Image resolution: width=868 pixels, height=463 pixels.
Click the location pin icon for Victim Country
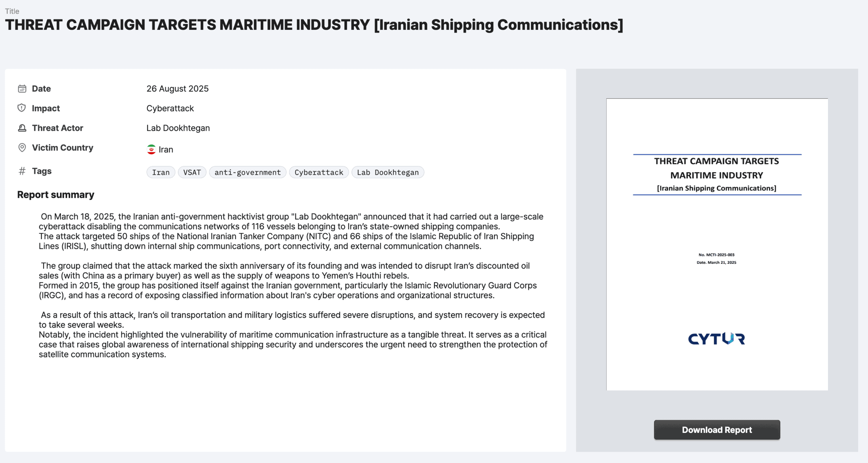[22, 148]
